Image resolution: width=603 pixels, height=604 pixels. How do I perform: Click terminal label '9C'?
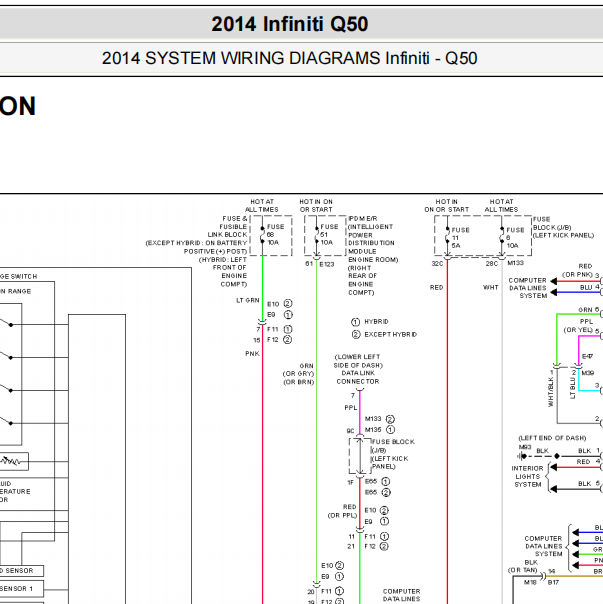point(350,431)
